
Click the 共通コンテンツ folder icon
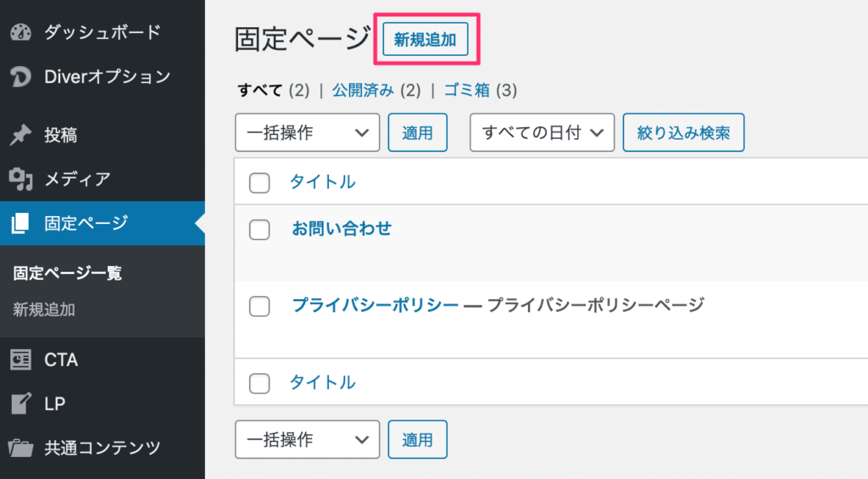pyautogui.click(x=20, y=448)
